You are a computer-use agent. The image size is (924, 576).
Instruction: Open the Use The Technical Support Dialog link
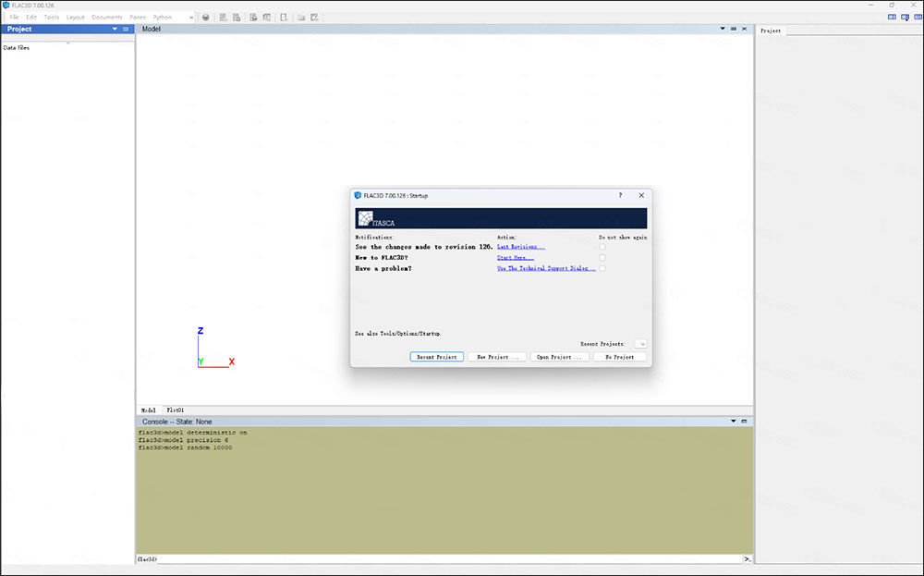coord(546,268)
